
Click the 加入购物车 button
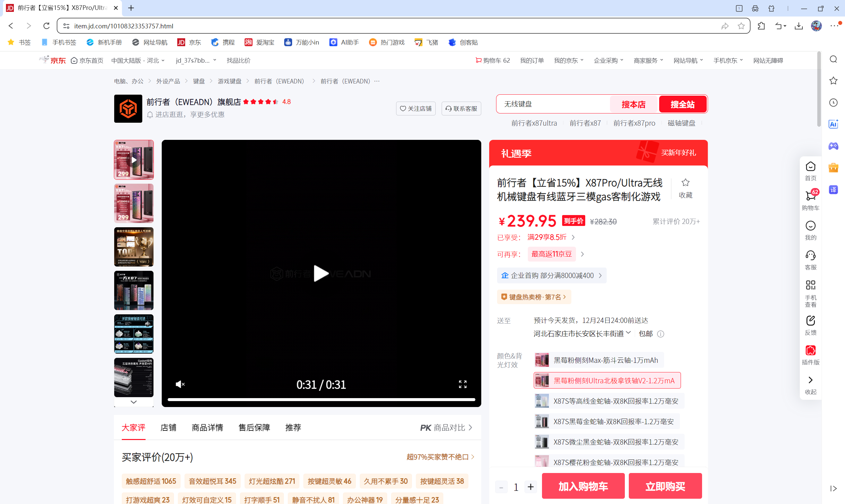coord(583,486)
